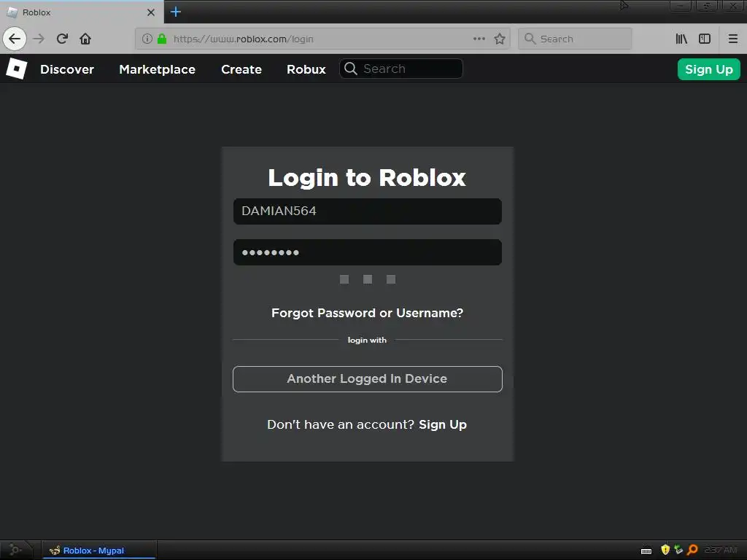Click the network tray icon
This screenshot has height=560, width=747.
(x=678, y=550)
